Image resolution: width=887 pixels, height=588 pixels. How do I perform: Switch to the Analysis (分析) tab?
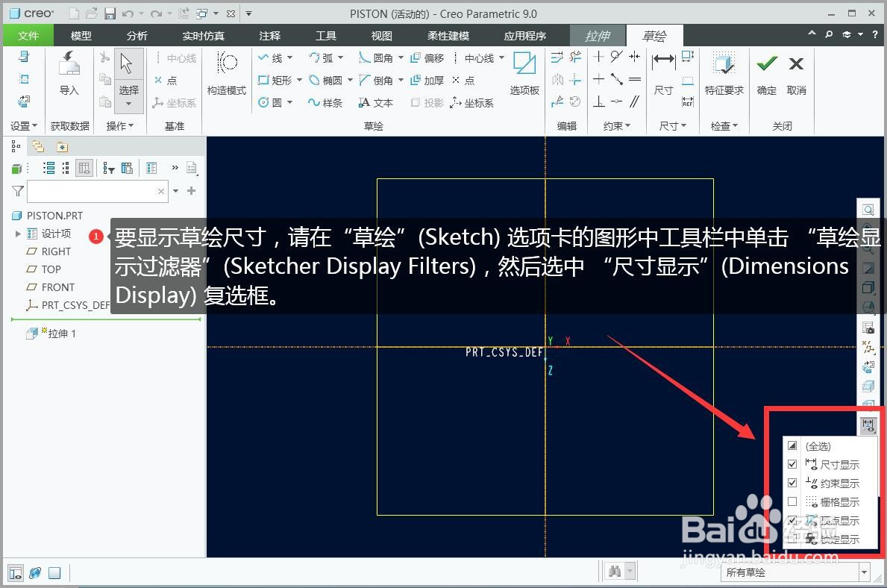tap(137, 36)
